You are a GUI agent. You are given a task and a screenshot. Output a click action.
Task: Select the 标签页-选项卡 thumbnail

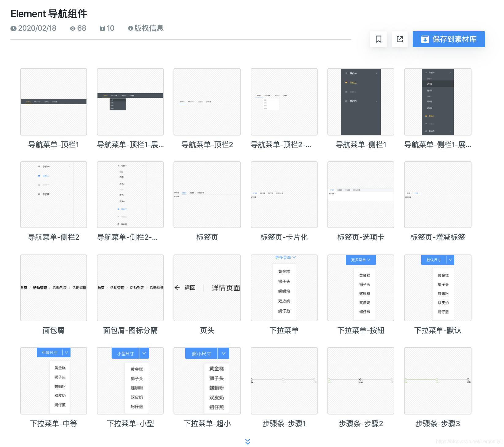tap(361, 195)
